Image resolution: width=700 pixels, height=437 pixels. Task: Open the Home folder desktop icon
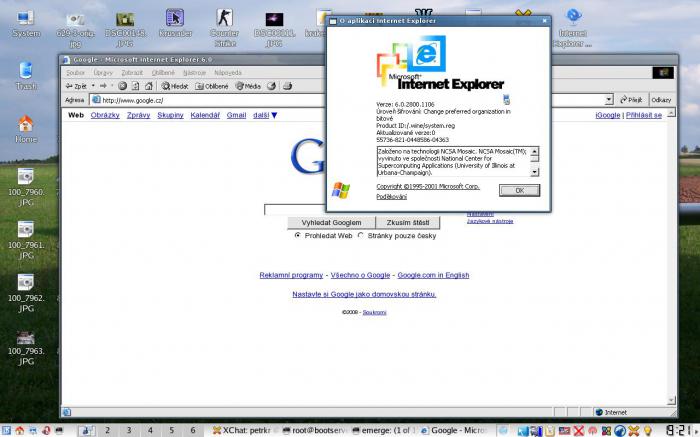pos(26,129)
